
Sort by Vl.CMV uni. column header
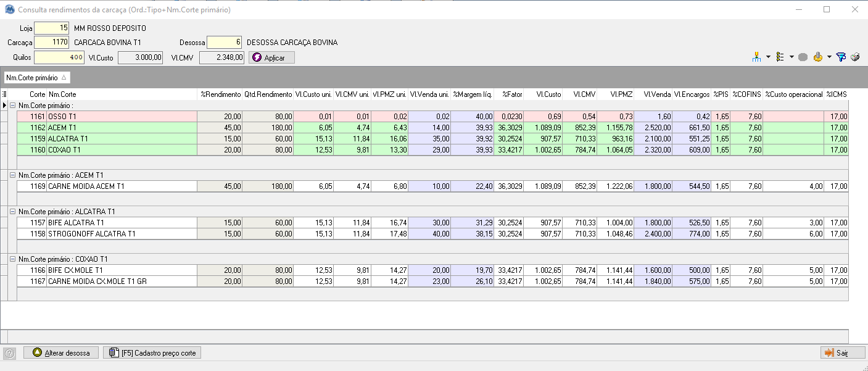(x=353, y=94)
